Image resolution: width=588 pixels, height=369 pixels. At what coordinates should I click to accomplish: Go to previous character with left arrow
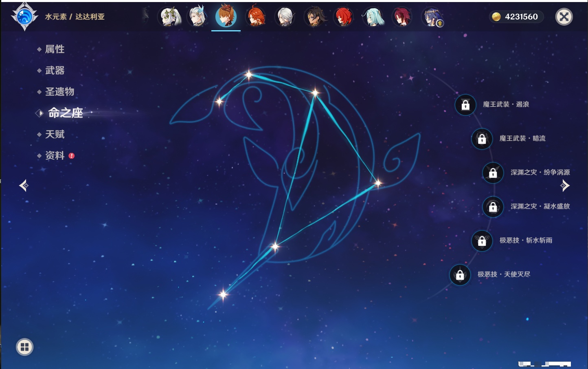click(x=24, y=186)
